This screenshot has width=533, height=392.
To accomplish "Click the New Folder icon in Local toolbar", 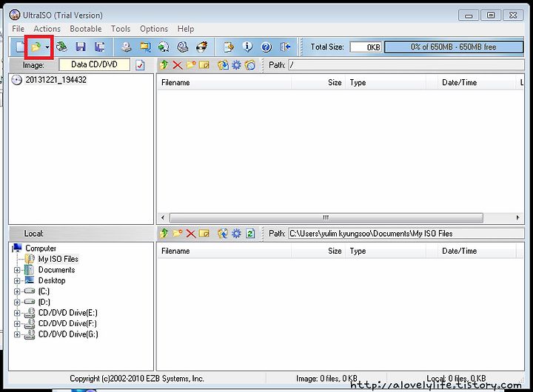I will click(177, 234).
